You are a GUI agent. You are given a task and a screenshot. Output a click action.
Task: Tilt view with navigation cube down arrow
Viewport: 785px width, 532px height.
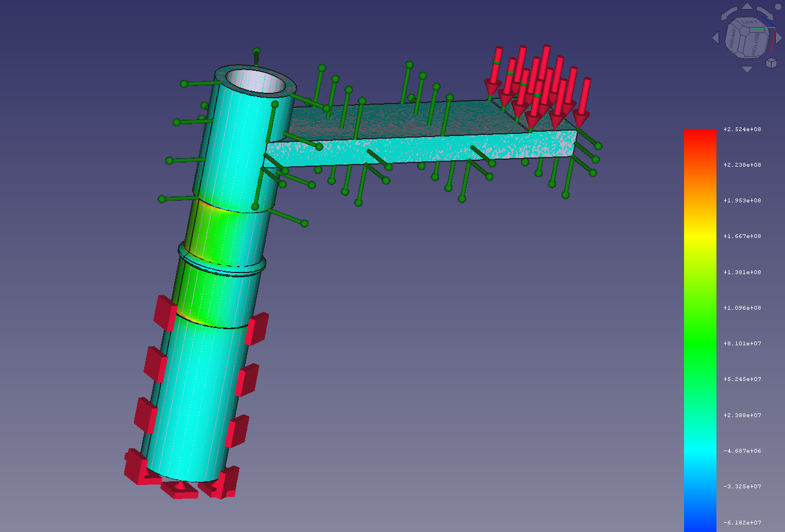point(747,69)
